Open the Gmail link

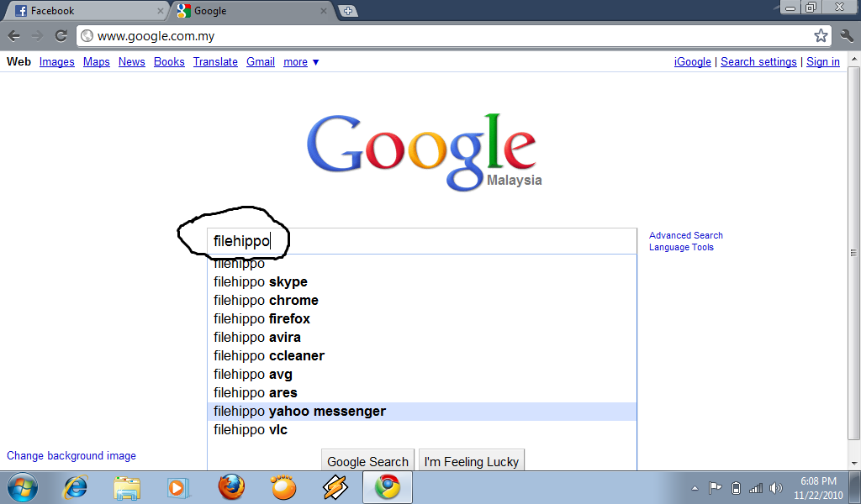pyautogui.click(x=261, y=62)
